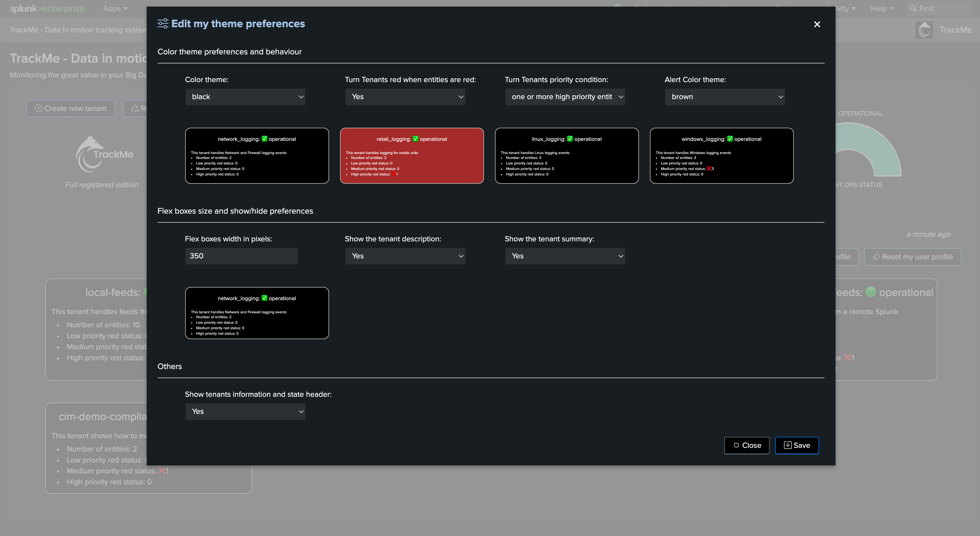Click the Save button
The height and width of the screenshot is (536, 980).
[x=797, y=445]
